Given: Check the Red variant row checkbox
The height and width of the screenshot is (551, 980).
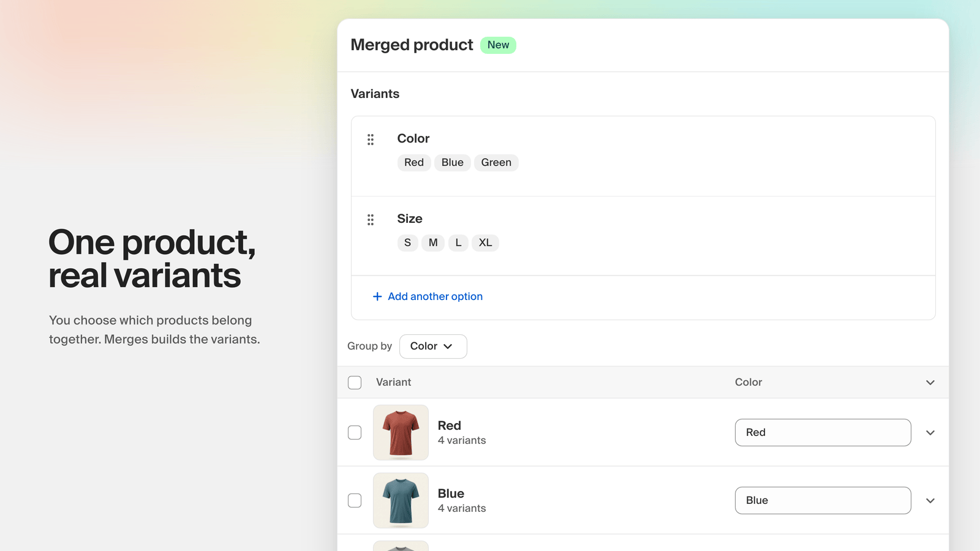Looking at the screenshot, I should pos(355,432).
